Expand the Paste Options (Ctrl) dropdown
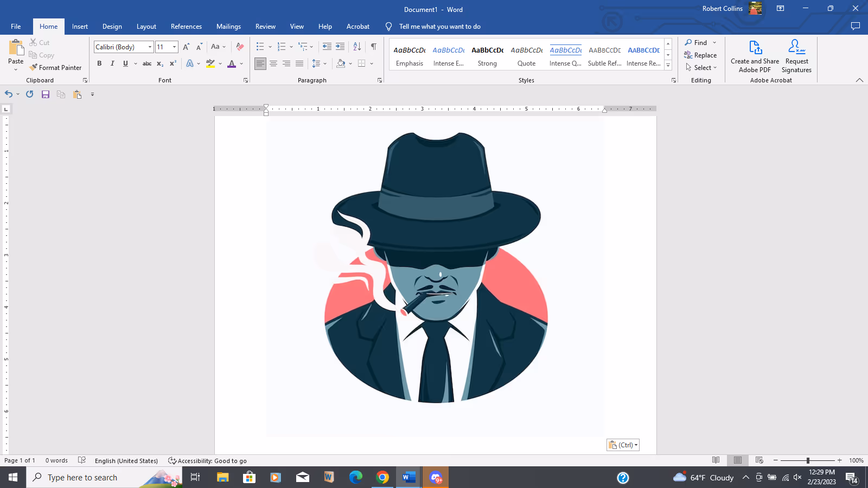The width and height of the screenshot is (868, 488). (623, 445)
